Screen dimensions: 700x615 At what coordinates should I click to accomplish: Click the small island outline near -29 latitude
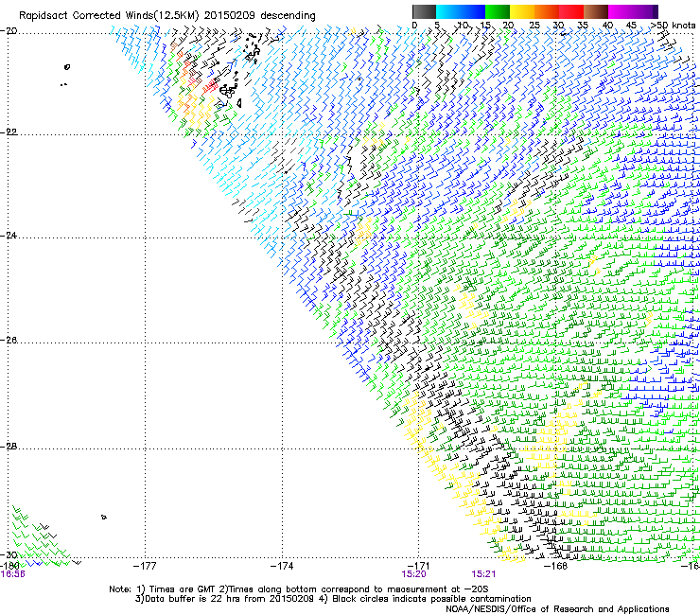click(103, 517)
